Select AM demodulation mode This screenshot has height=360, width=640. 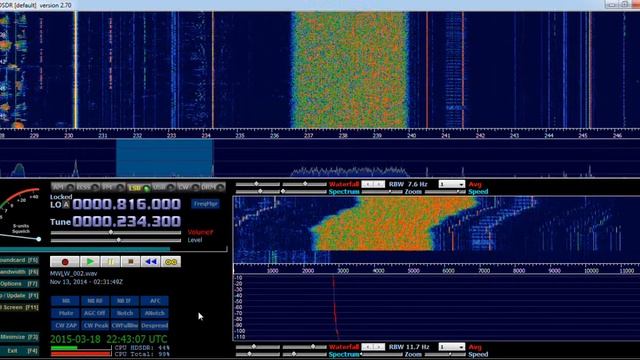coord(62,187)
